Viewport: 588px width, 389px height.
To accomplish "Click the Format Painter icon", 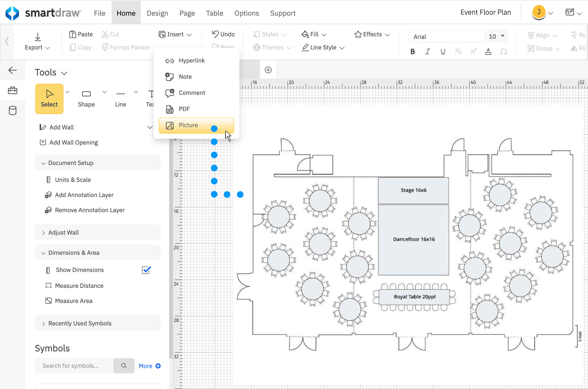I will [x=106, y=47].
